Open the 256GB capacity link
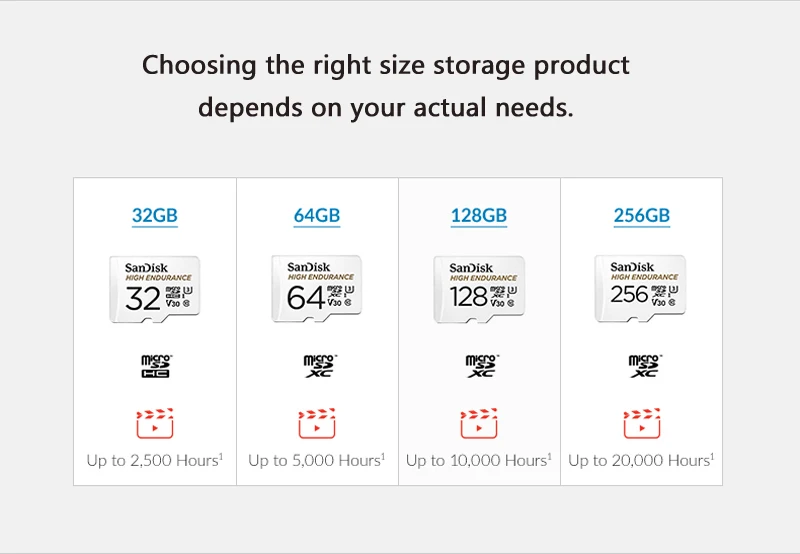Screen dimensions: 800x554 click(641, 215)
